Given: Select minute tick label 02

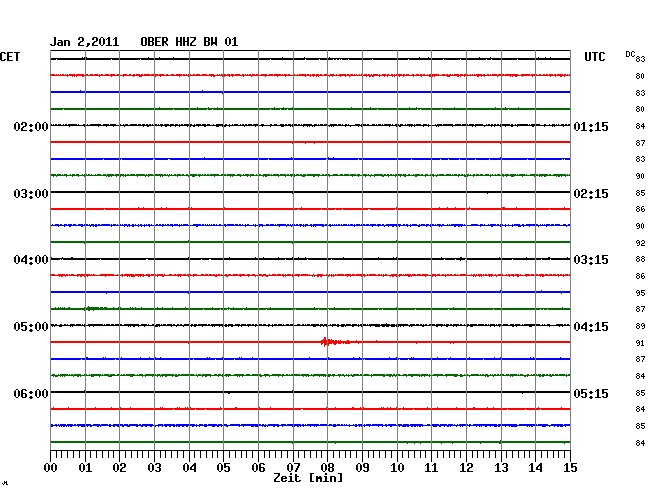Looking at the screenshot, I should coord(119,468).
